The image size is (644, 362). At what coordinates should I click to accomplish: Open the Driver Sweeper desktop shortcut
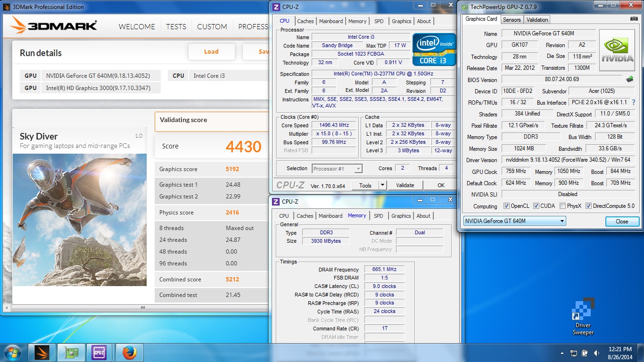[x=583, y=316]
